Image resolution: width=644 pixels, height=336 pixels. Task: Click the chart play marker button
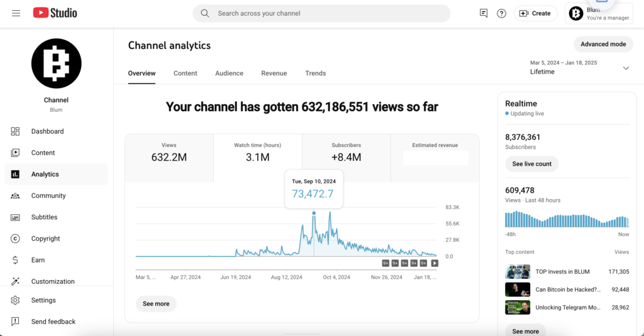point(435,263)
